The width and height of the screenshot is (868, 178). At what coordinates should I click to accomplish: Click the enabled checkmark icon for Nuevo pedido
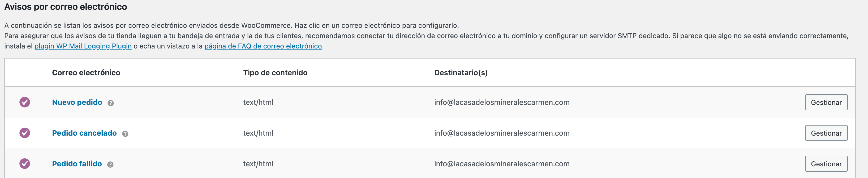[x=25, y=102]
